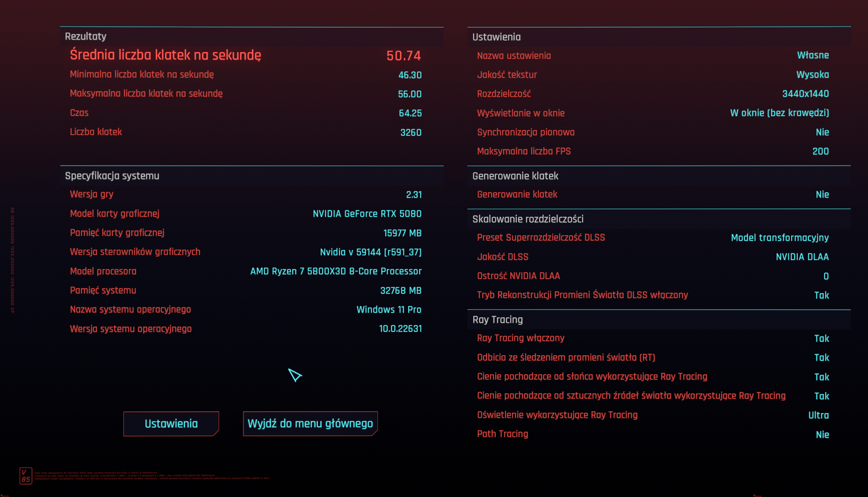Click the Ray Tracing section header
The width and height of the screenshot is (868, 497).
click(x=497, y=320)
